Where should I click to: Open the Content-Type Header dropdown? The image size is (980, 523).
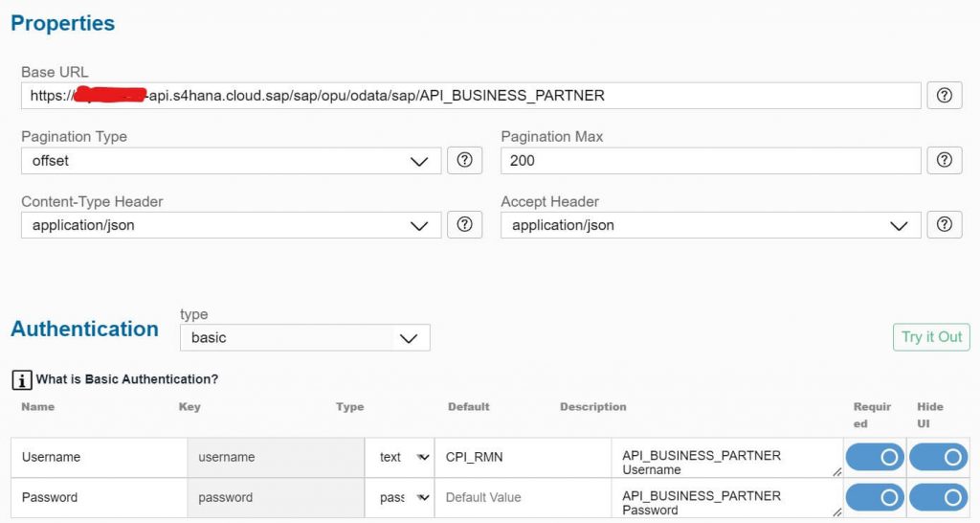(x=232, y=225)
